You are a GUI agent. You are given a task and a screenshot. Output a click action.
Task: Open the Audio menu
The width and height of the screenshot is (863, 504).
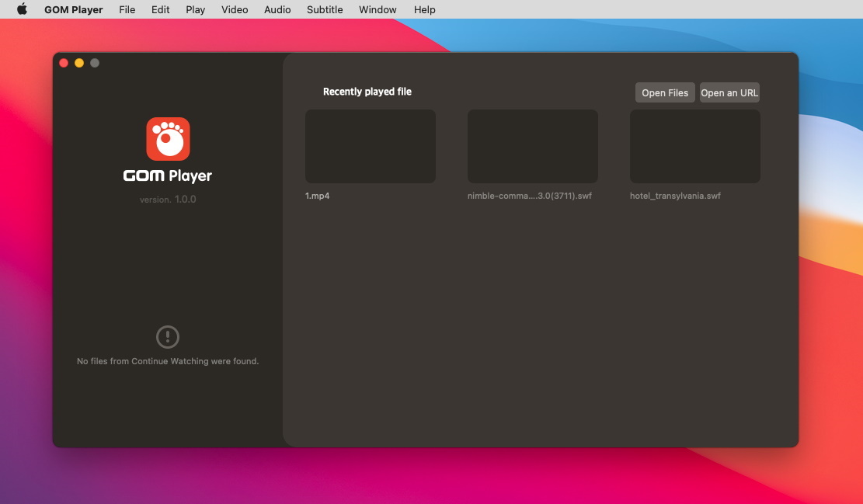[x=277, y=9]
